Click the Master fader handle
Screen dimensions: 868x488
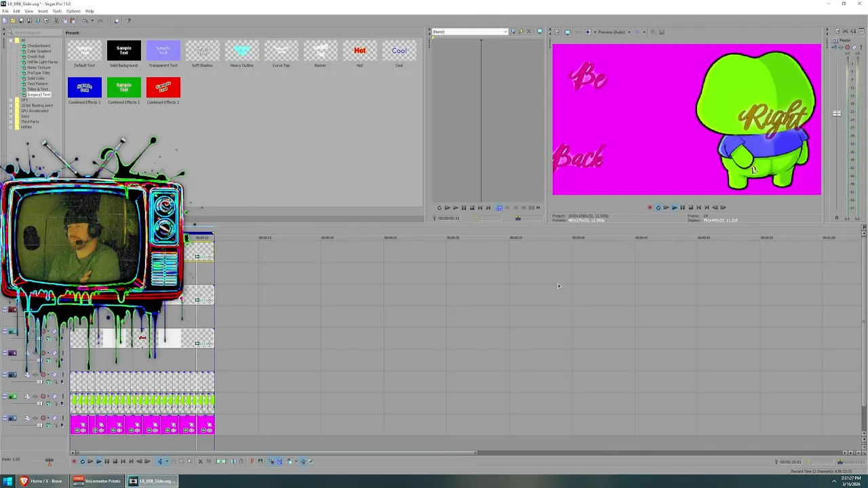837,113
